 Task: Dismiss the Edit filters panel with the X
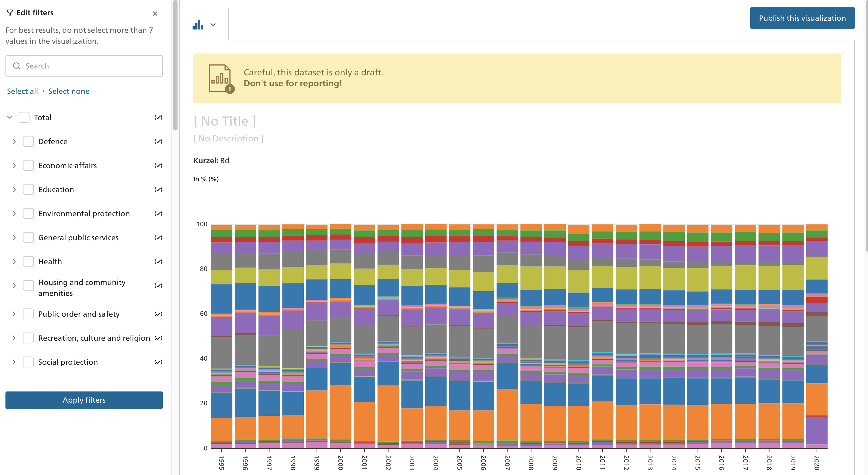(x=155, y=13)
